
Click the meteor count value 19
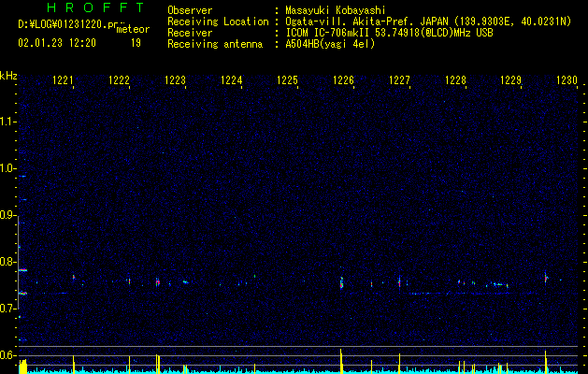coord(136,43)
